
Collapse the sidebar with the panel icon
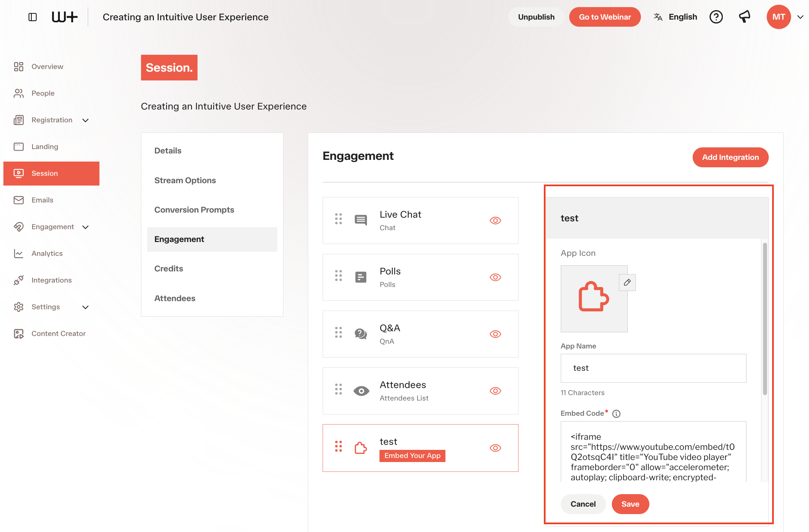(x=32, y=17)
